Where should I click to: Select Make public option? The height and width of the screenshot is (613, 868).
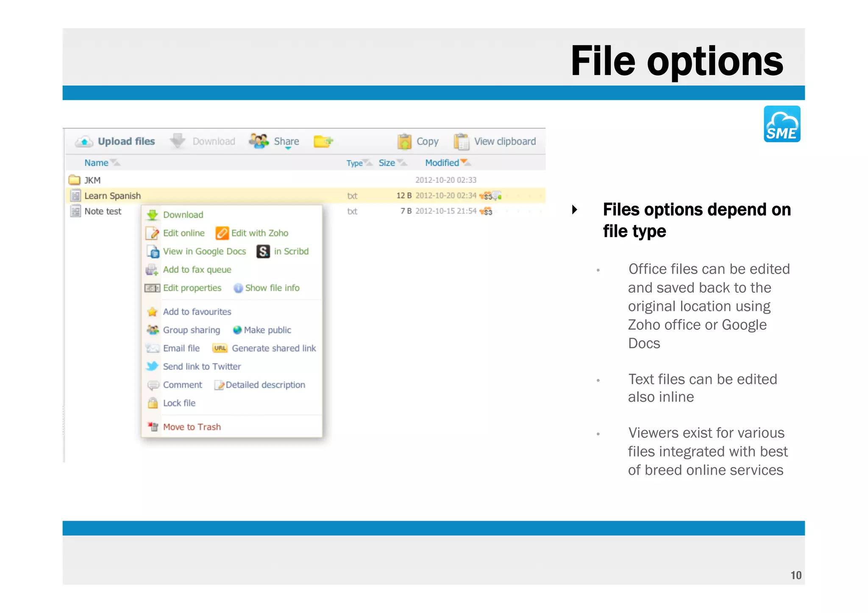[267, 330]
